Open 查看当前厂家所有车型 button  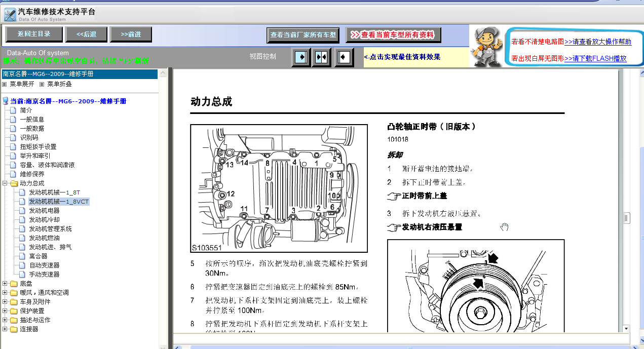303,35
